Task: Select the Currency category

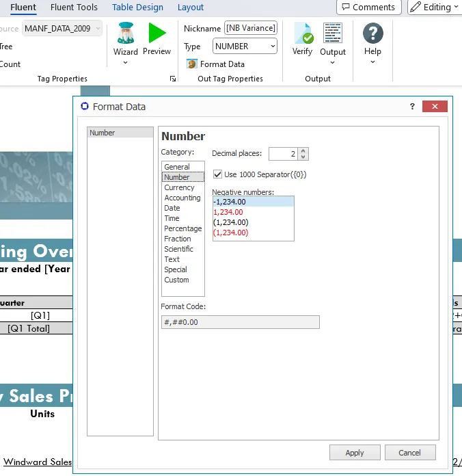Action: [179, 187]
